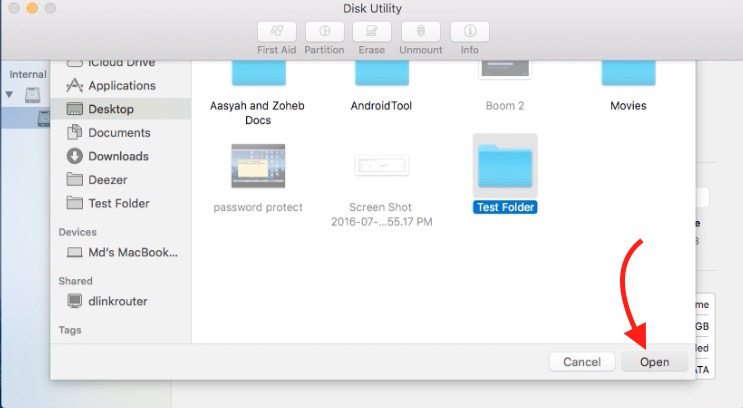The height and width of the screenshot is (408, 743).
Task: Click the Open button
Action: pos(655,361)
